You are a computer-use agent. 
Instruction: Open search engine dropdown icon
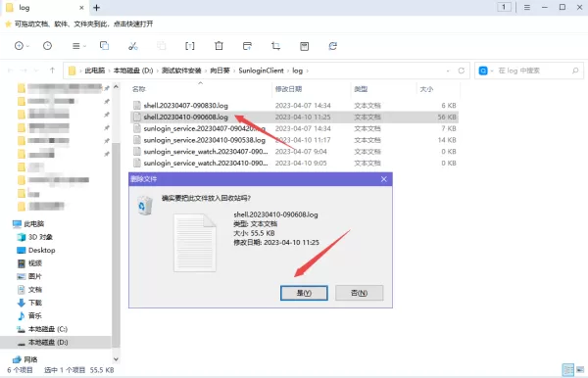492,71
